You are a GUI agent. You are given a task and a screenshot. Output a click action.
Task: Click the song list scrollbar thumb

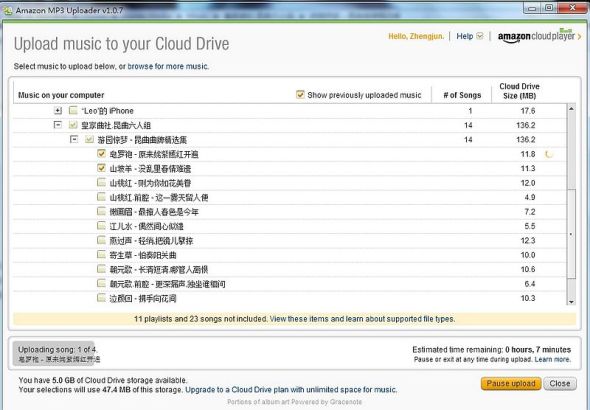[x=571, y=234]
